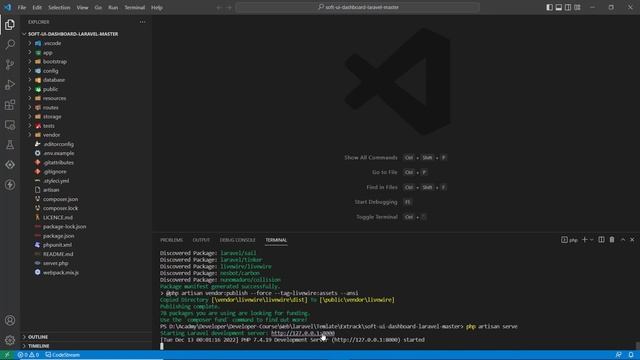Screen dimensions: 640x360
Task: Click the php terminal indicator
Action: coord(569,240)
